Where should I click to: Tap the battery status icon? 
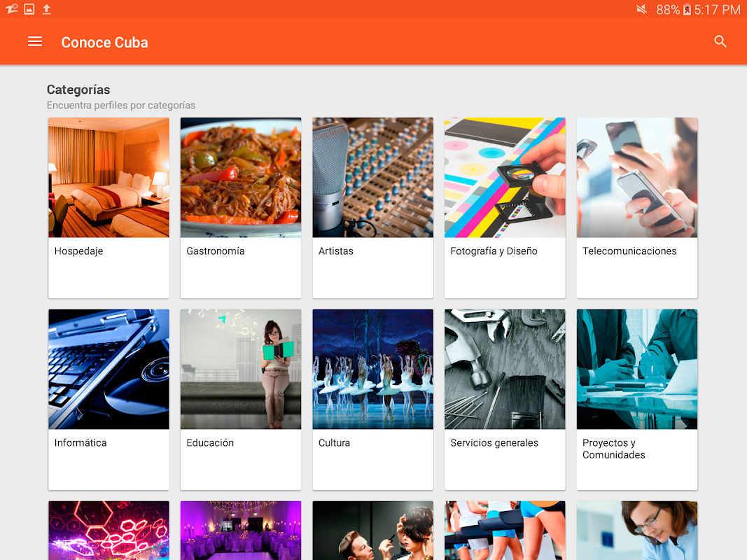tap(687, 10)
